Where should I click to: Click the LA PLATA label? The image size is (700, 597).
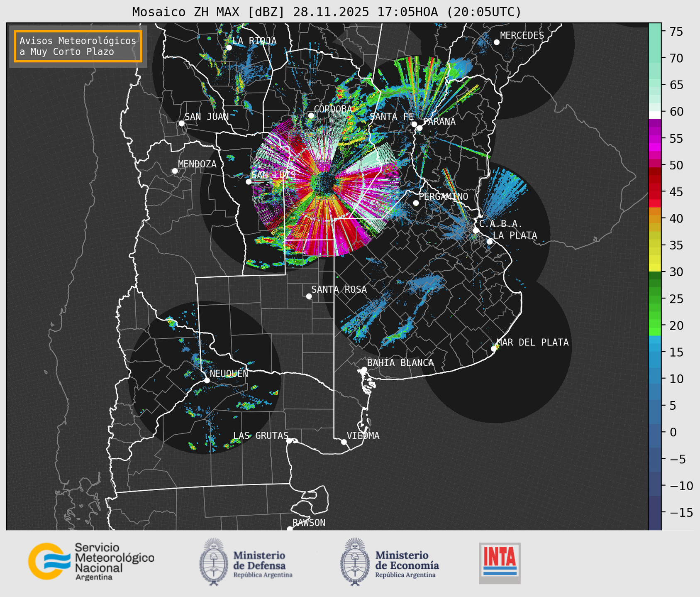pos(515,235)
